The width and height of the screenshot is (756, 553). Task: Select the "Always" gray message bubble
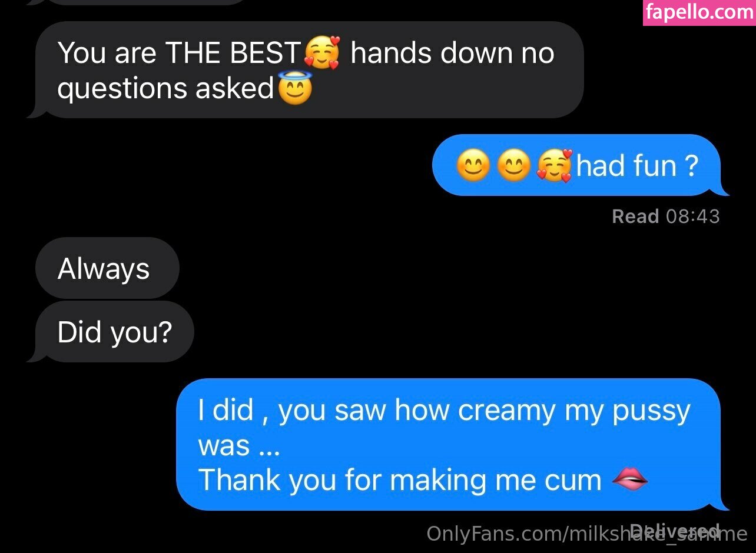click(107, 268)
